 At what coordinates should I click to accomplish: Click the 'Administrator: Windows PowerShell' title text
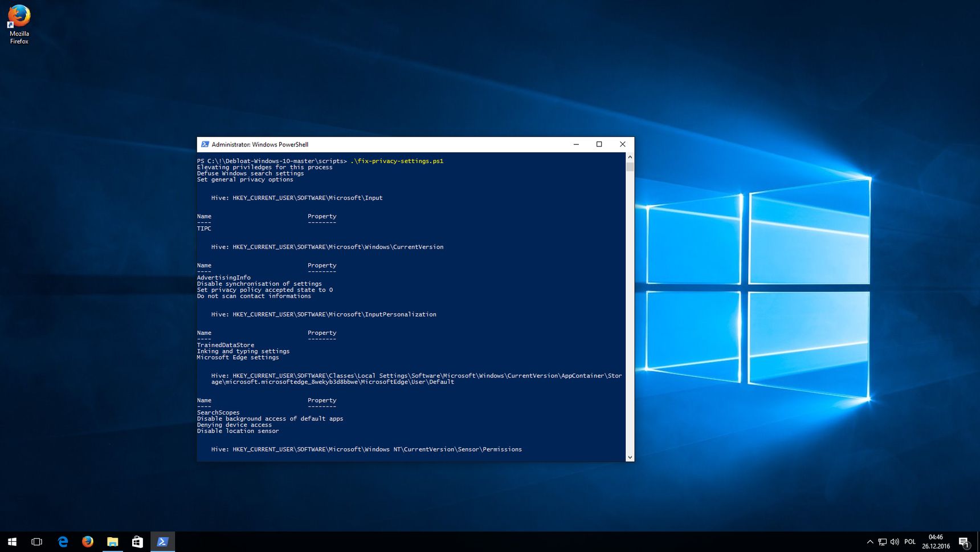[x=260, y=145]
